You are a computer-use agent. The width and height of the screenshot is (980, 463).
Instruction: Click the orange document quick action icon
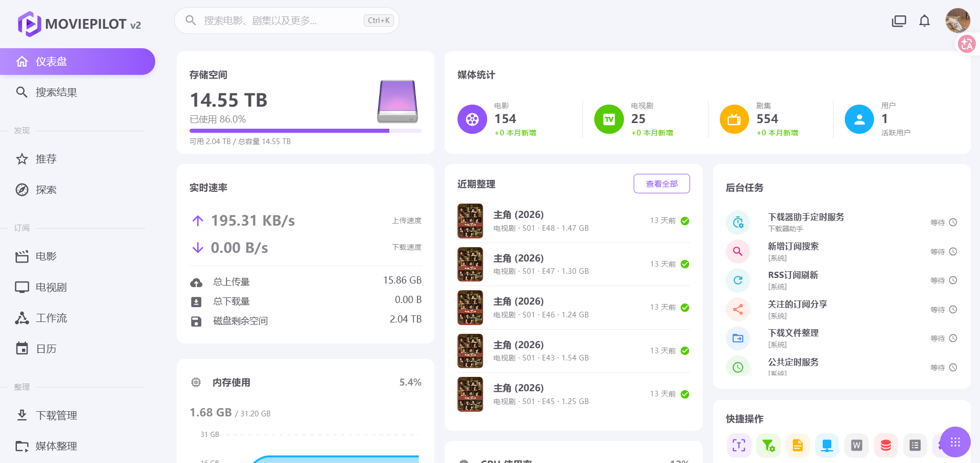[798, 445]
